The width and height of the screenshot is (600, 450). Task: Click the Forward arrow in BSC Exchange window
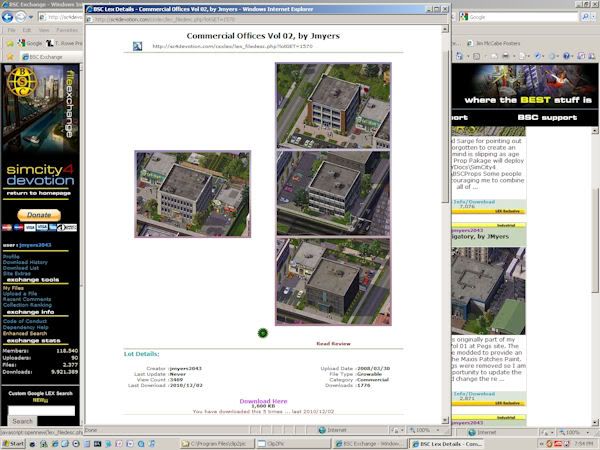pos(21,17)
